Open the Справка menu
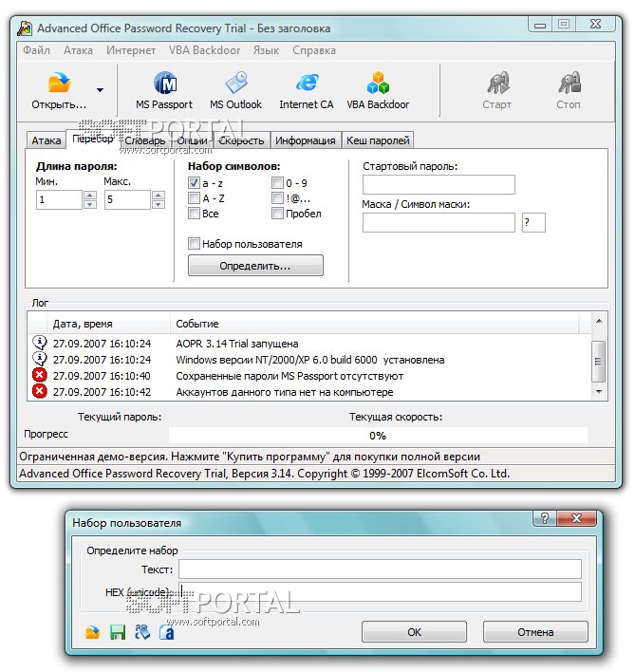This screenshot has height=672, width=635. coord(314,50)
